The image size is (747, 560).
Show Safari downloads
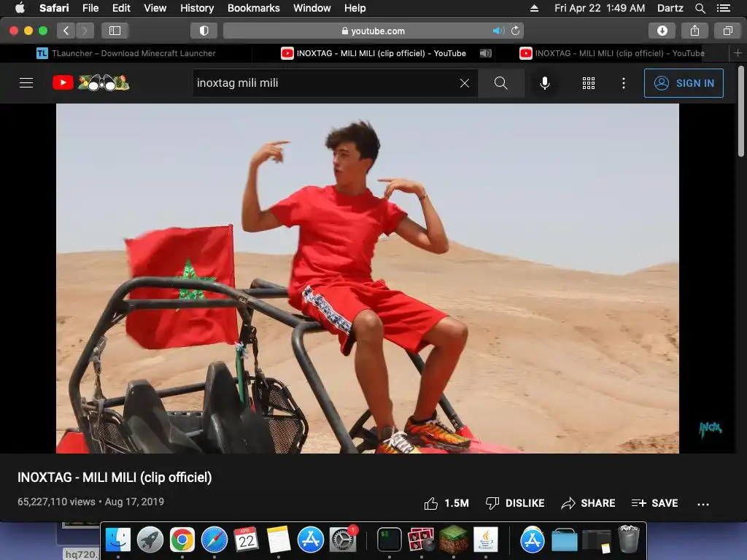[662, 31]
